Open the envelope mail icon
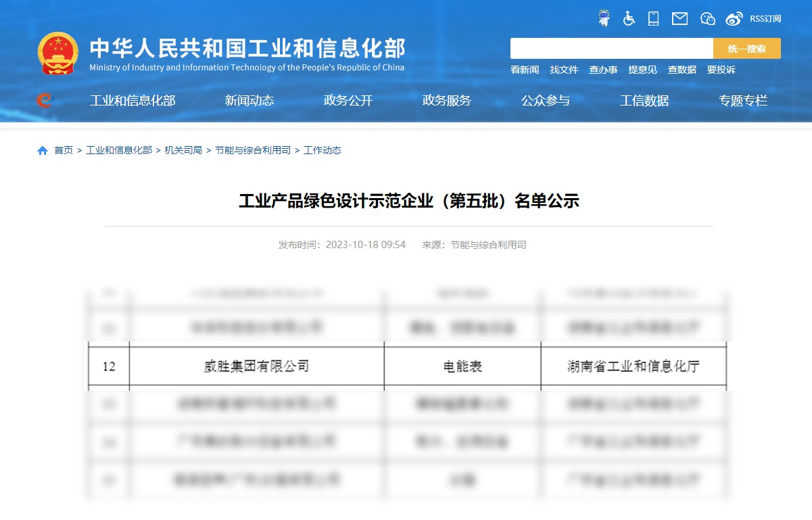Viewport: 812px width, 520px height. pos(679,18)
